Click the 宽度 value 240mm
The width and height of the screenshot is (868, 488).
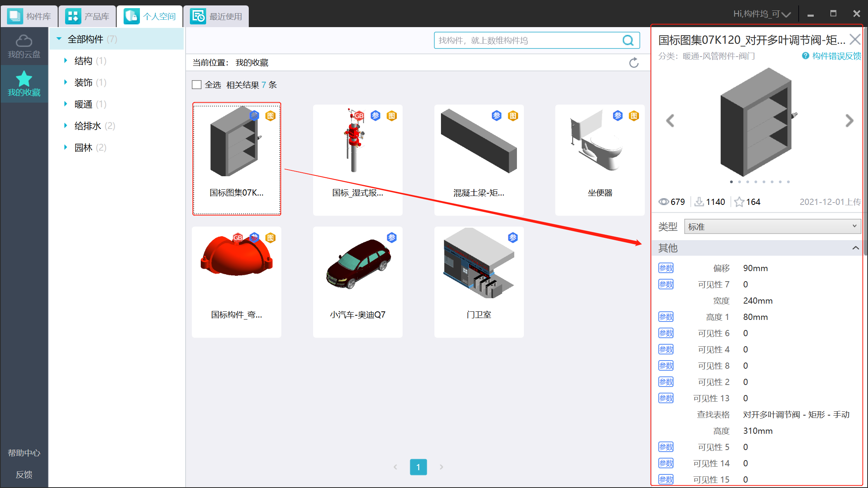[x=758, y=301]
